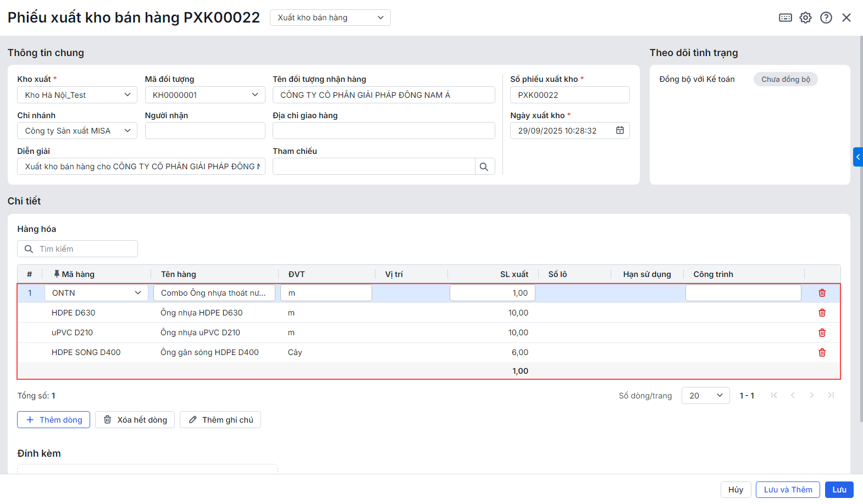Click the help question mark icon
The height and width of the screenshot is (504, 863).
coord(826,18)
